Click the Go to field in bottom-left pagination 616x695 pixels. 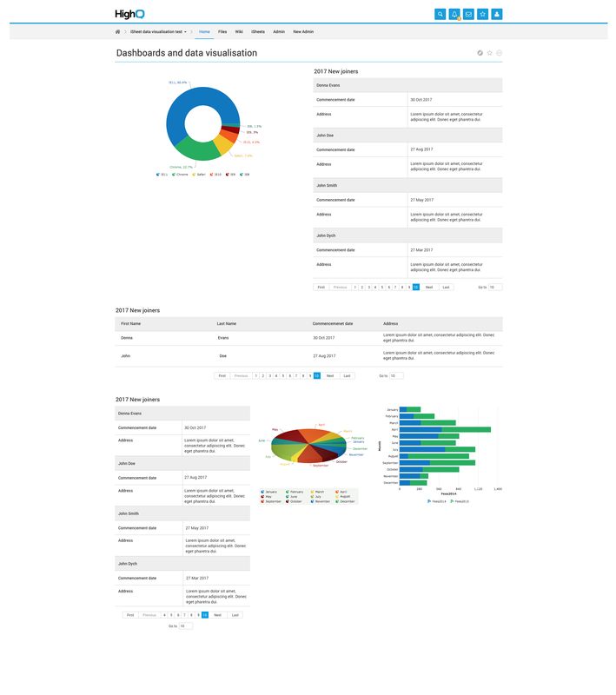tap(186, 625)
